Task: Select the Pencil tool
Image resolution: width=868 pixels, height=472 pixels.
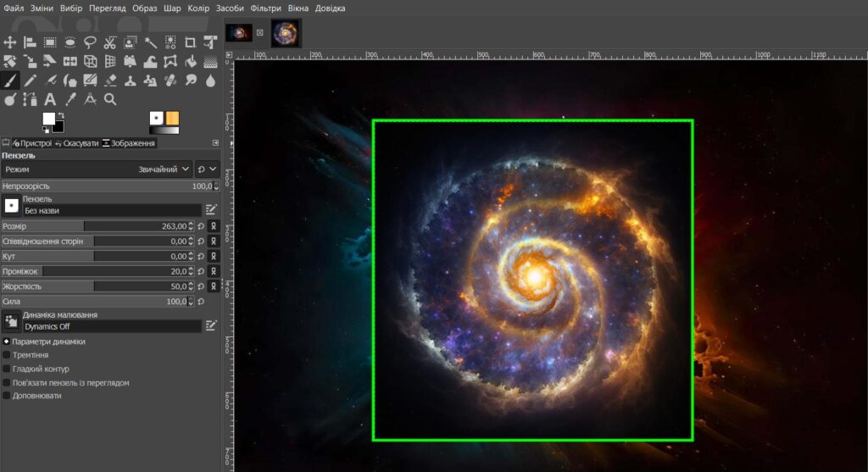Action: point(30,81)
